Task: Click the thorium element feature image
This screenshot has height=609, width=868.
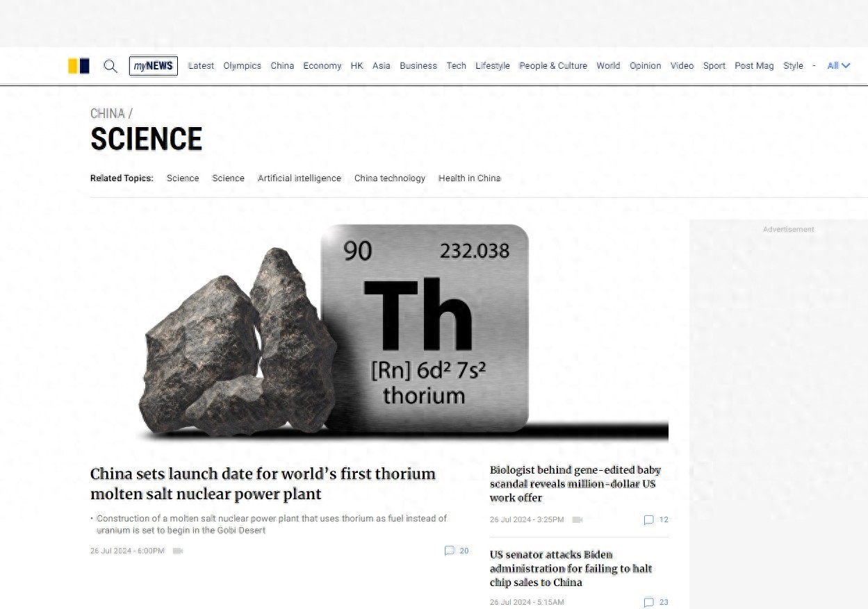Action: (379, 331)
